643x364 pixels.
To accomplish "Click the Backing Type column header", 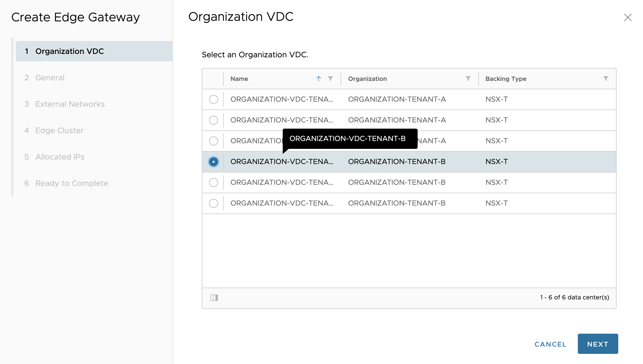I will [506, 79].
